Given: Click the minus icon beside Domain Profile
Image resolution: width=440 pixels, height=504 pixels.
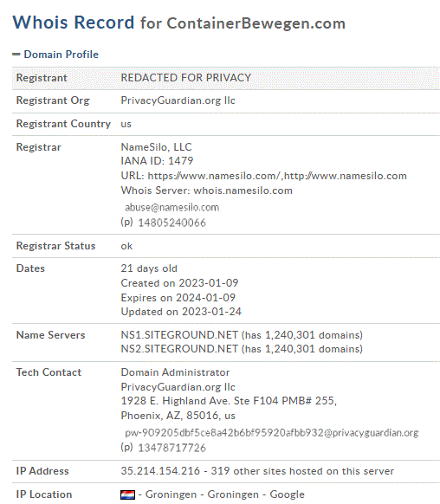Looking at the screenshot, I should coord(16,55).
